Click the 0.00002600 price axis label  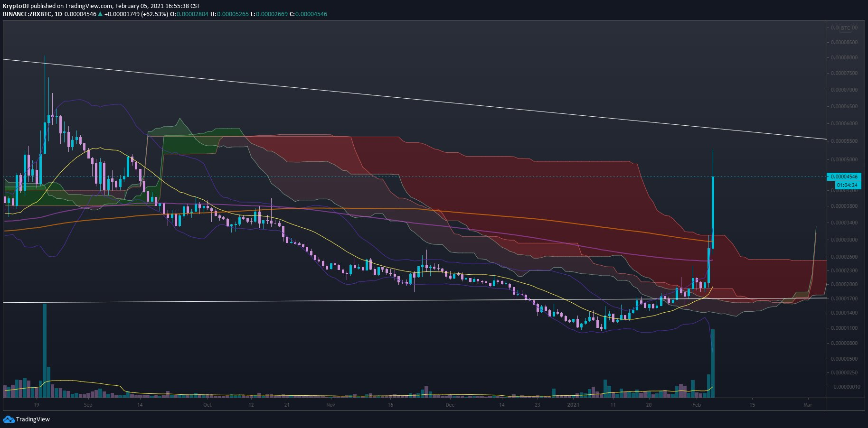844,257
